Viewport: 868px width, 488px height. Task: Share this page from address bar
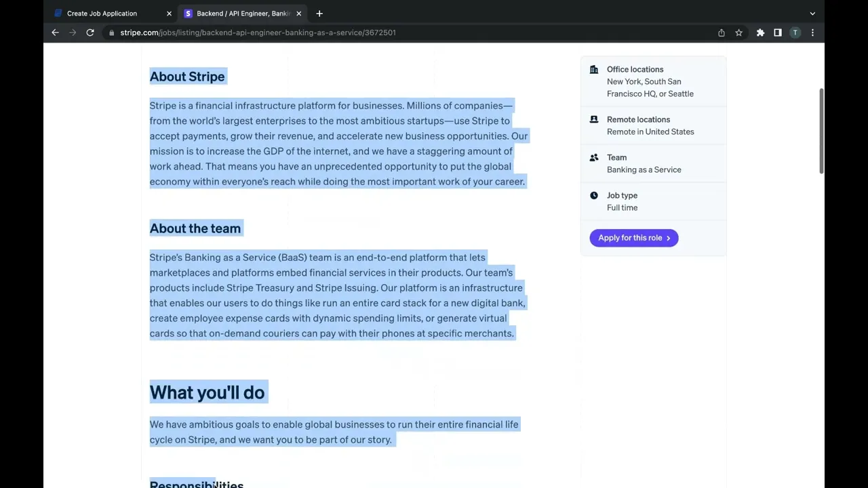pos(722,33)
